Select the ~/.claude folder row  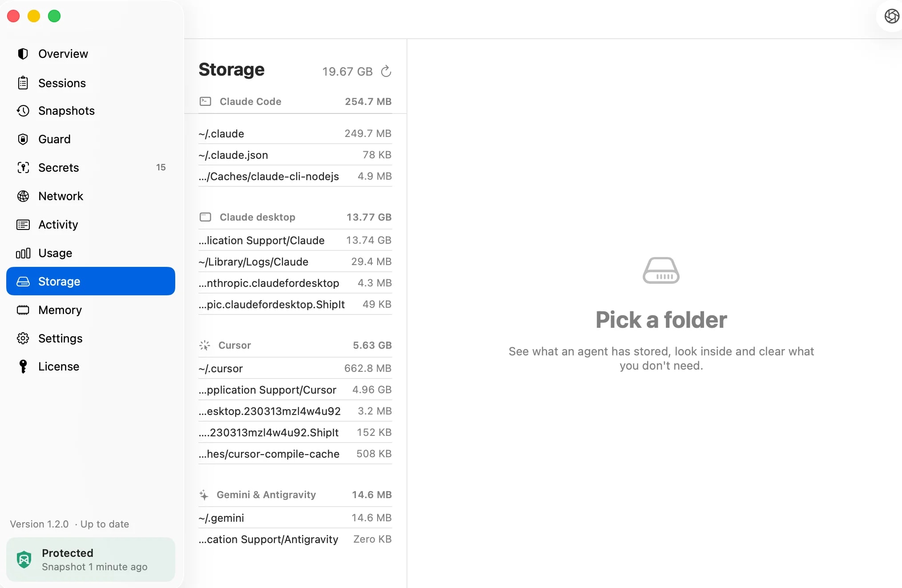295,133
